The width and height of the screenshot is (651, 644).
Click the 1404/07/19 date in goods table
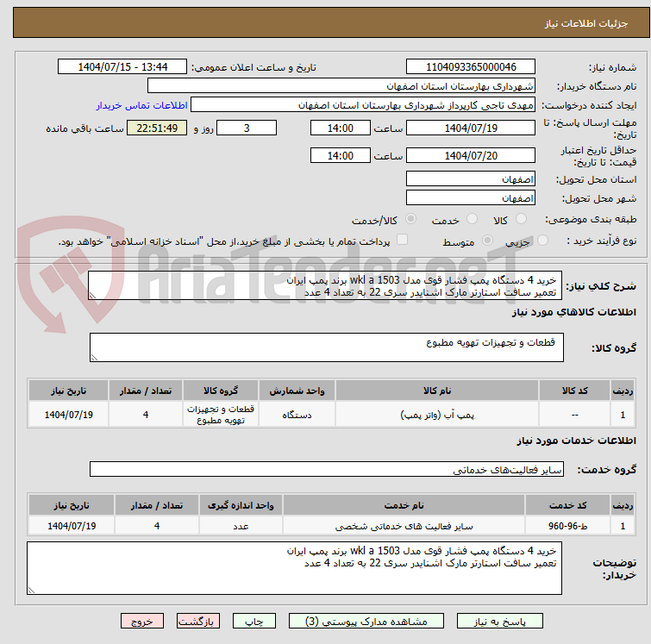pos(68,415)
